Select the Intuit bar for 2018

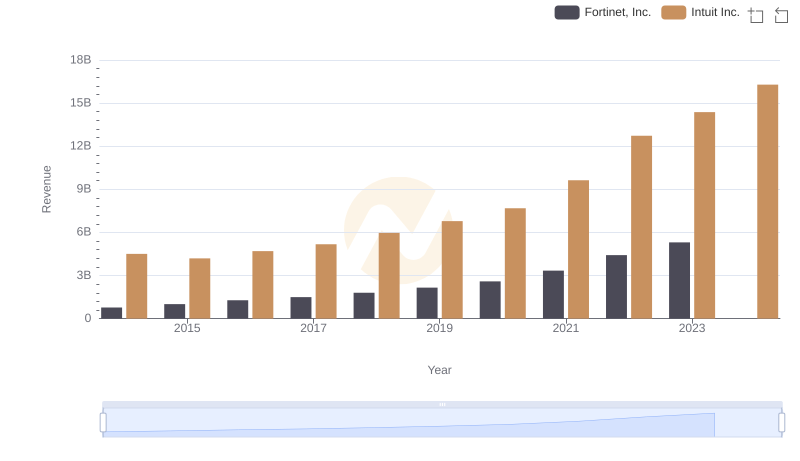(x=389, y=275)
